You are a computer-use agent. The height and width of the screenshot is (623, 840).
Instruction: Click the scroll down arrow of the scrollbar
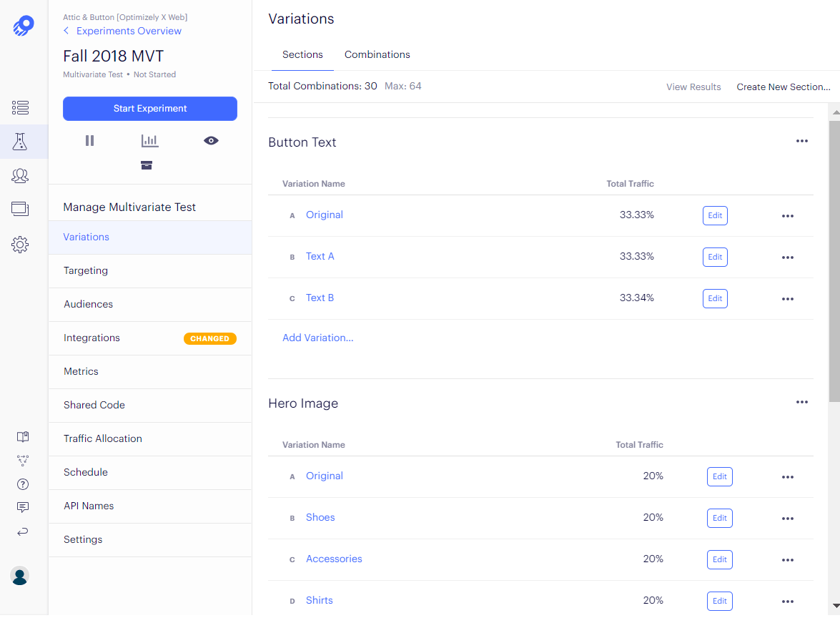834,606
